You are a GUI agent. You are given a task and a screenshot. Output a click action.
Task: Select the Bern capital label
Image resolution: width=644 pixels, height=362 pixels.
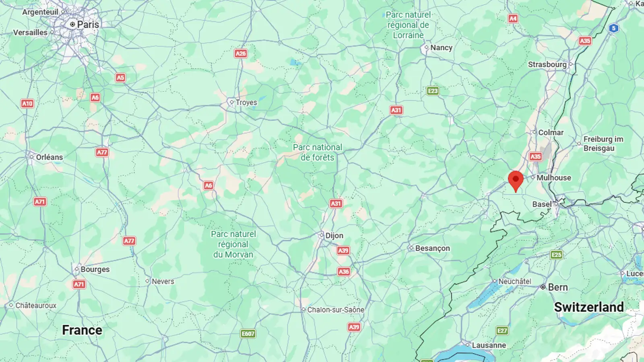tap(558, 287)
